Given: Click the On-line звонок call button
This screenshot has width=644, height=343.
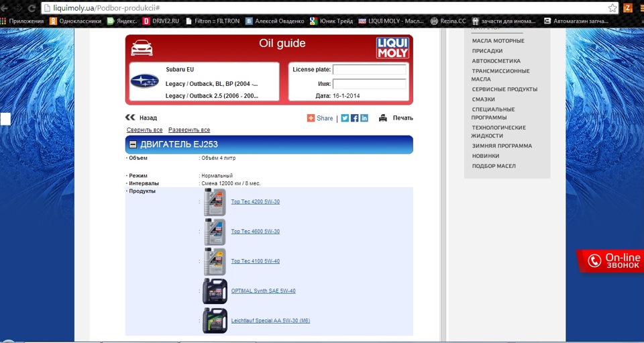Looking at the screenshot, I should tap(610, 261).
